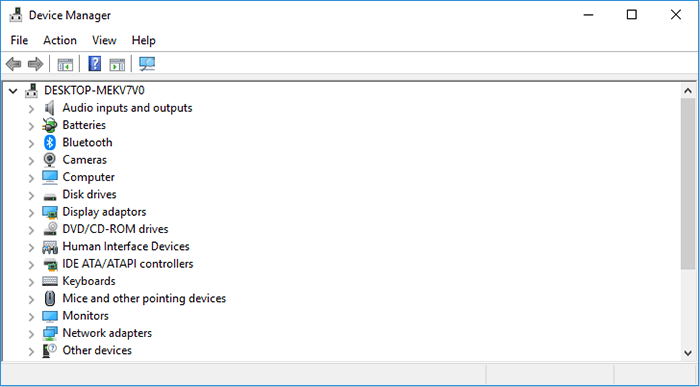
Task: Expand the Display adaptors category
Action: click(31, 212)
